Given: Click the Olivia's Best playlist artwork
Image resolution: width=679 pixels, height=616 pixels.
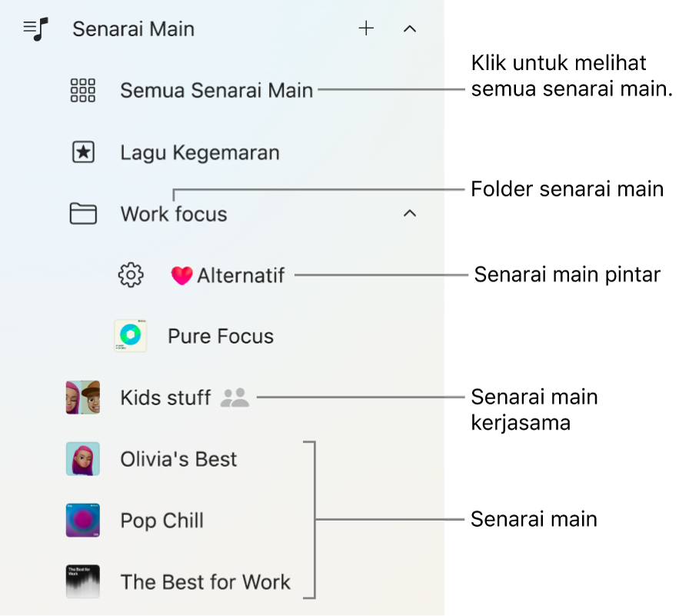Looking at the screenshot, I should tap(83, 459).
